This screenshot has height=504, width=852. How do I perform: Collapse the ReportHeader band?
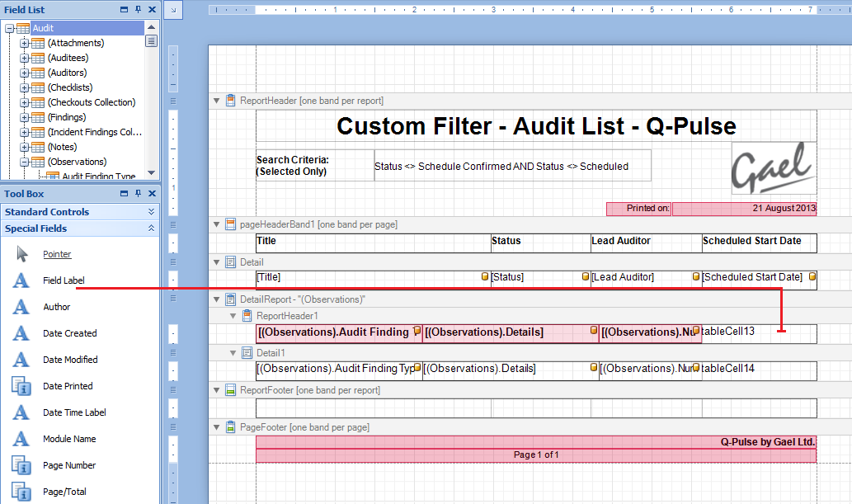point(216,101)
